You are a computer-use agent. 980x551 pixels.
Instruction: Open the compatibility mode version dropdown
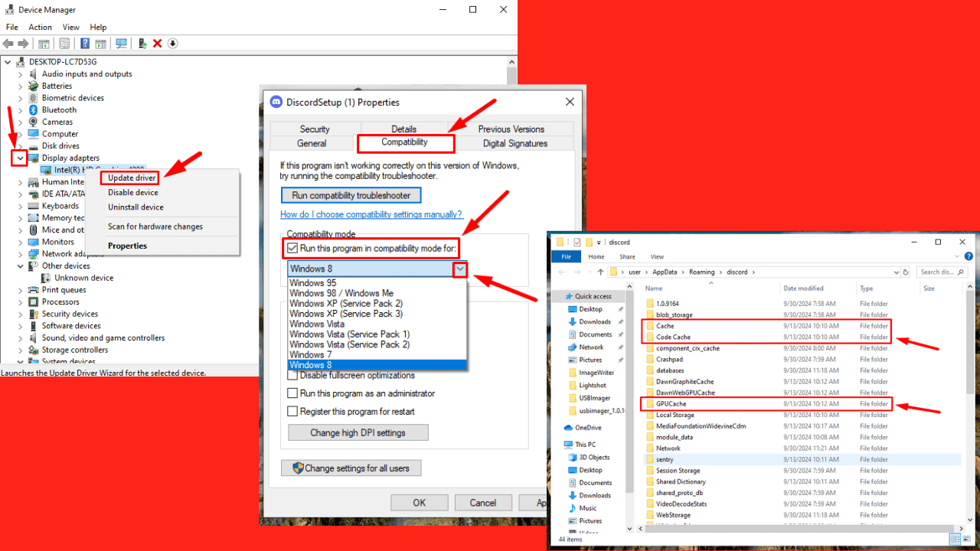tap(461, 269)
